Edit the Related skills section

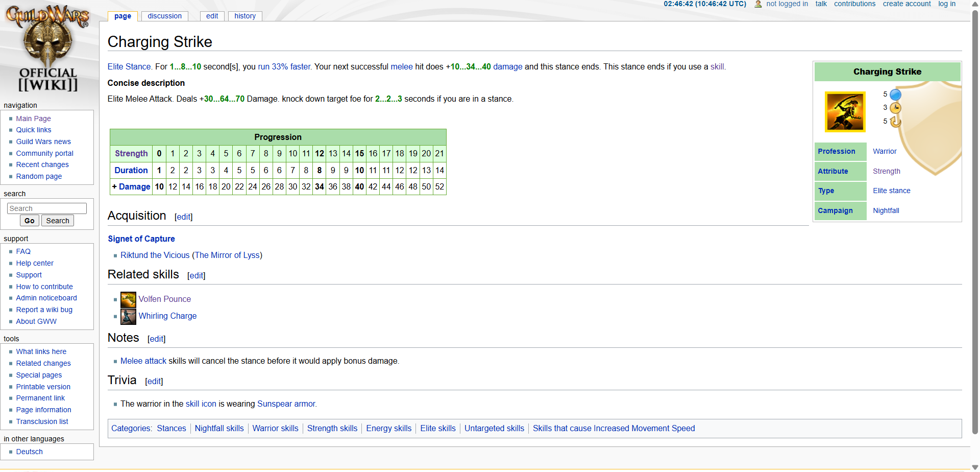[x=197, y=276]
